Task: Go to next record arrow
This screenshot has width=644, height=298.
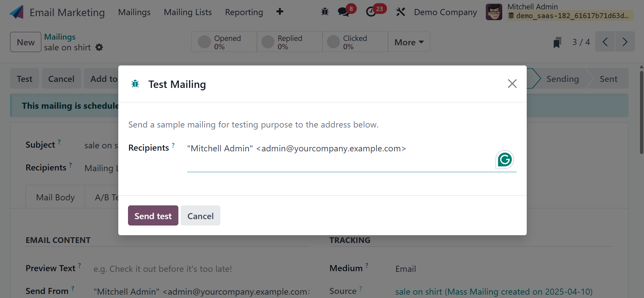Action: pos(625,42)
